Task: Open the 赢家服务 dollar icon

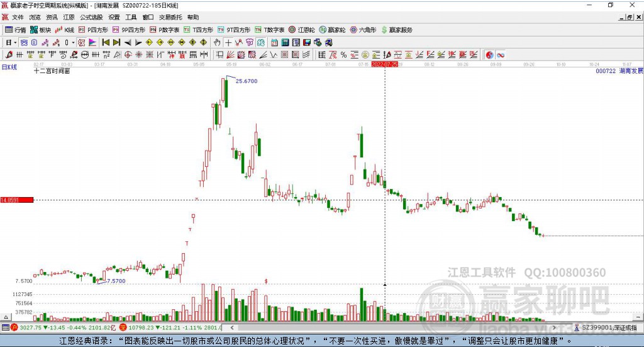Action: tap(396, 30)
